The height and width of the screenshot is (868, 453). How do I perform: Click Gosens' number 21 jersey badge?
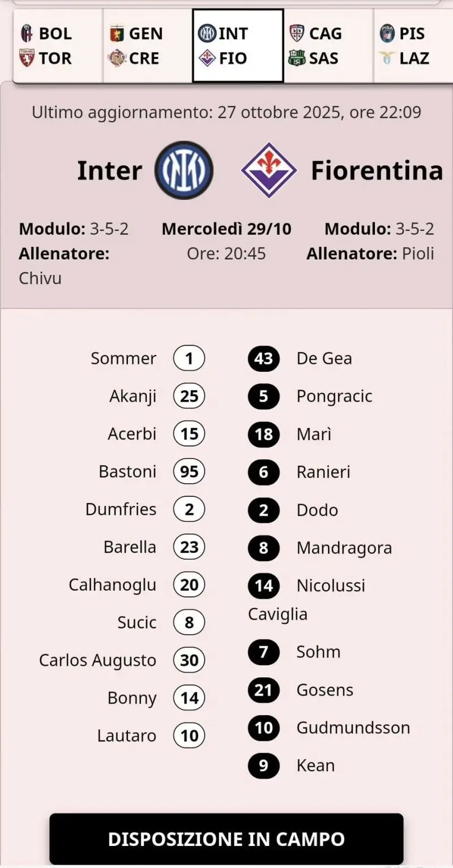[264, 690]
